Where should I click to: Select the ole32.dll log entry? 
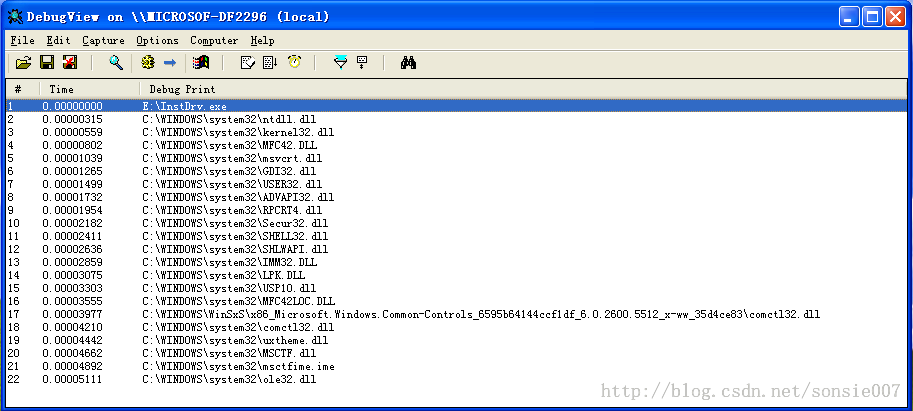click(456, 379)
